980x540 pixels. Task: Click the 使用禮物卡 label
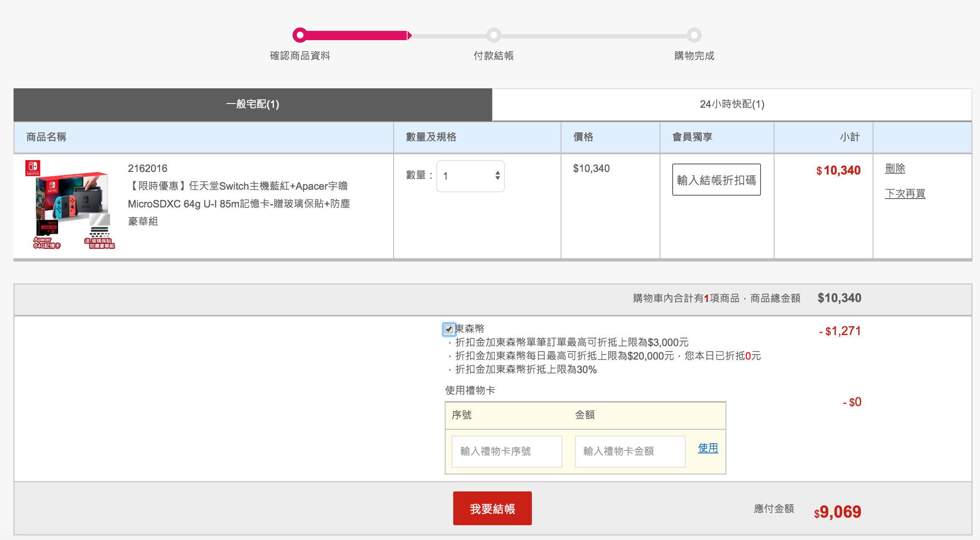[470, 390]
